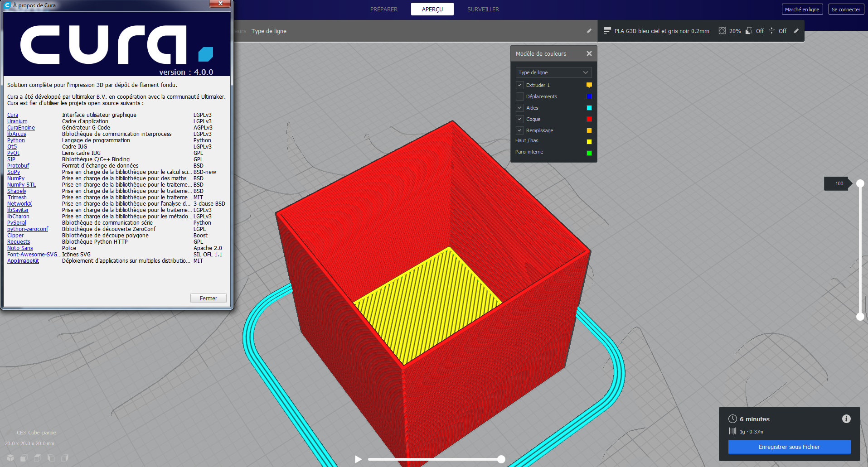This screenshot has height=467, width=868.
Task: Click the support Off icon
Action: coord(749,31)
